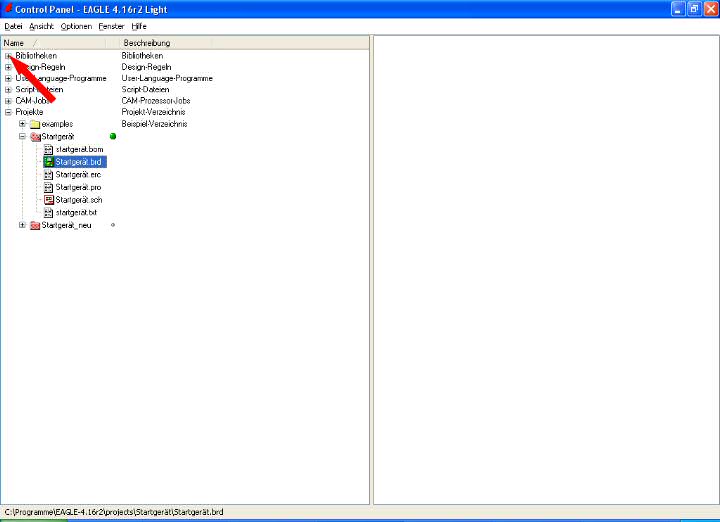Open the Datei menu
Image resolution: width=720 pixels, height=522 pixels.
point(14,25)
